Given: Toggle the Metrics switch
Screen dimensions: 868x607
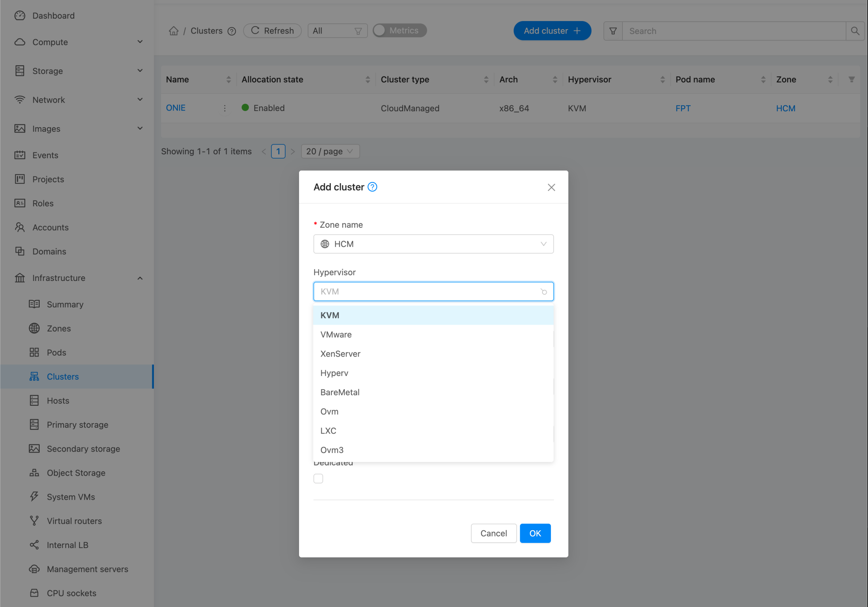Looking at the screenshot, I should pos(399,30).
